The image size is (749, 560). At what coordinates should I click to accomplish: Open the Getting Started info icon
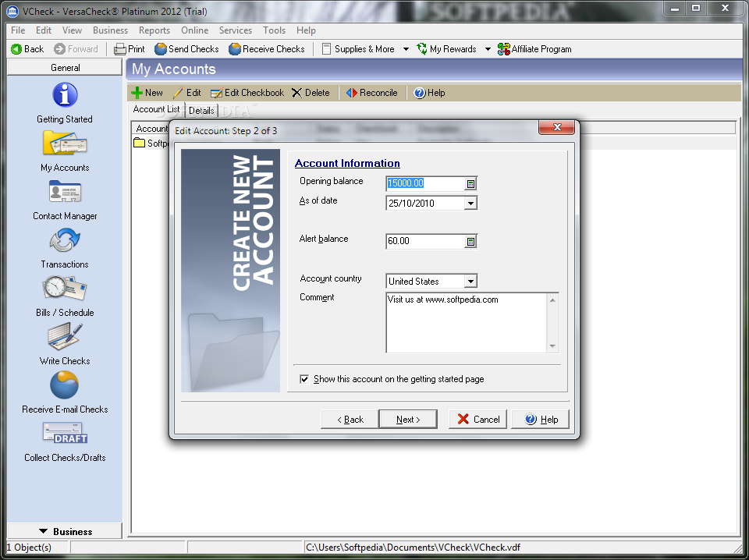pyautogui.click(x=65, y=94)
